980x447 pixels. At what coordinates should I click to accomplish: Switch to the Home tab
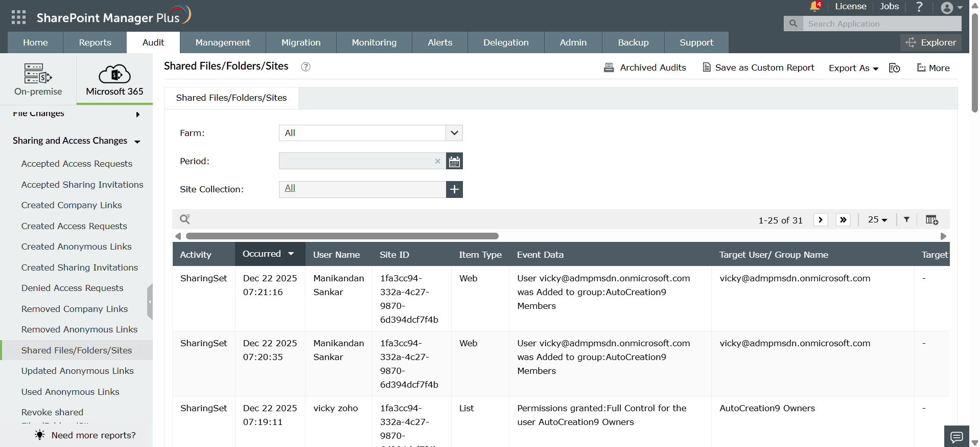(x=35, y=42)
